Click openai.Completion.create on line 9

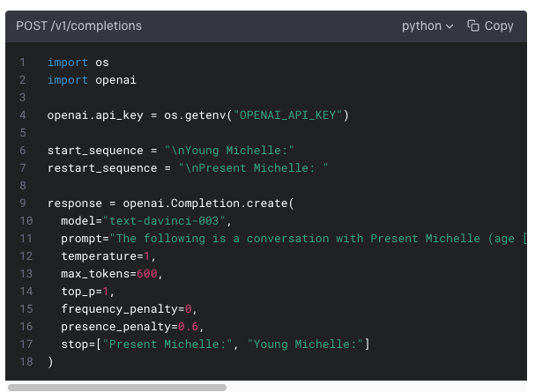(202, 203)
